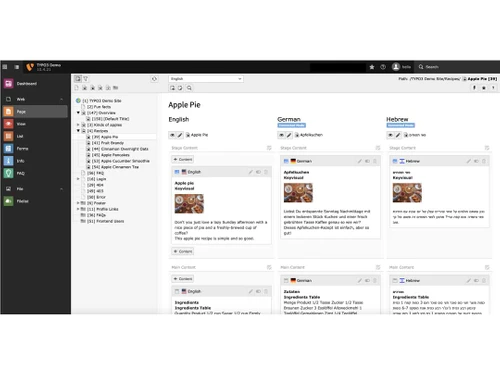Open the Page module
500x375 pixels.
tap(35, 112)
